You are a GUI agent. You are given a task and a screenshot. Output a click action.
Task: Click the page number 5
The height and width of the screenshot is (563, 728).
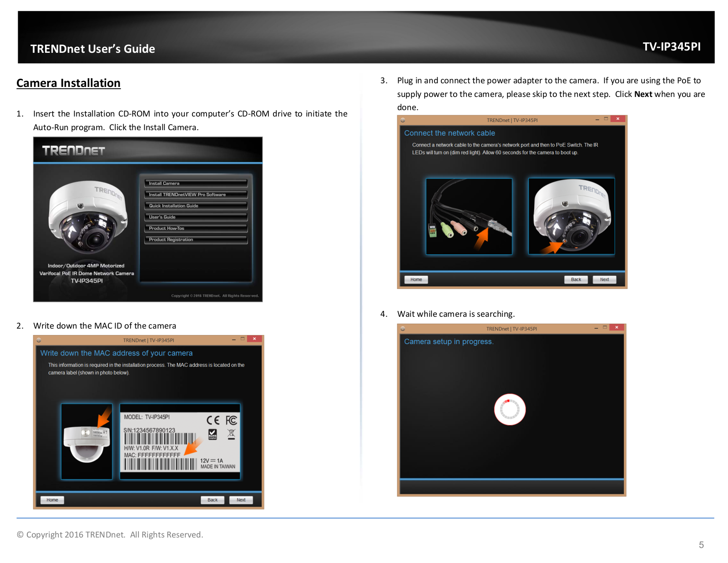click(x=702, y=545)
